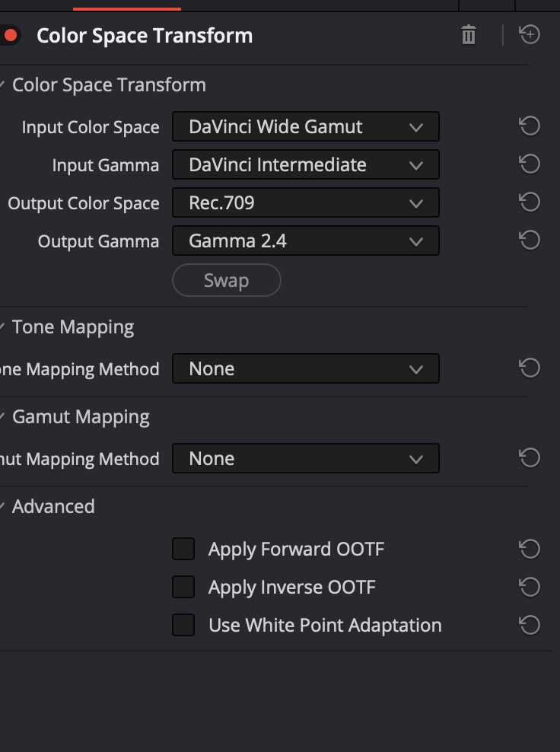Delete the effect with the trash icon
560x752 pixels.
[469, 35]
